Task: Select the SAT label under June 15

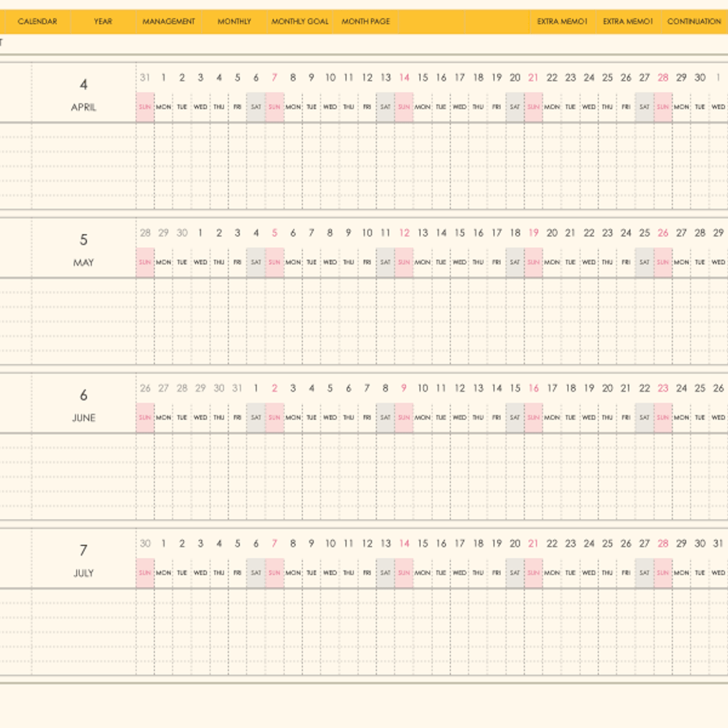Action: click(515, 417)
